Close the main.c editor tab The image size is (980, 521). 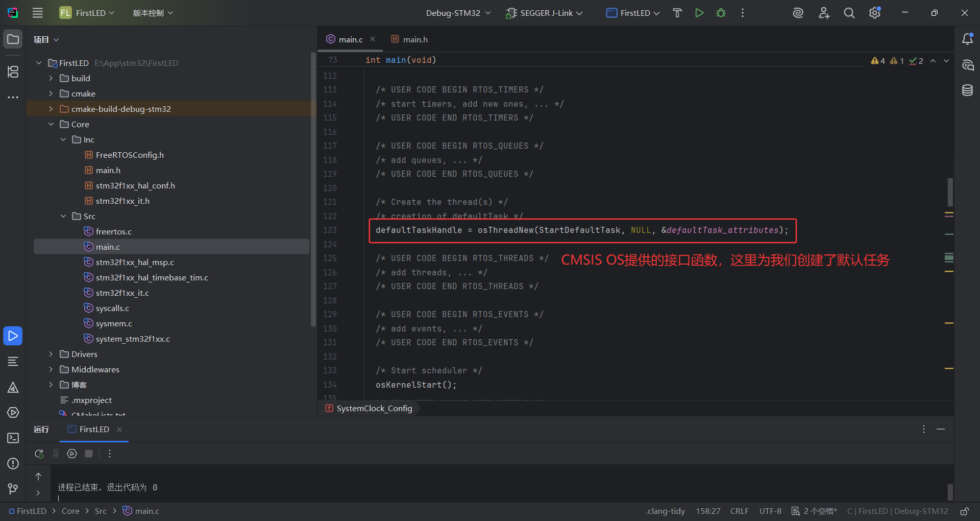point(373,39)
